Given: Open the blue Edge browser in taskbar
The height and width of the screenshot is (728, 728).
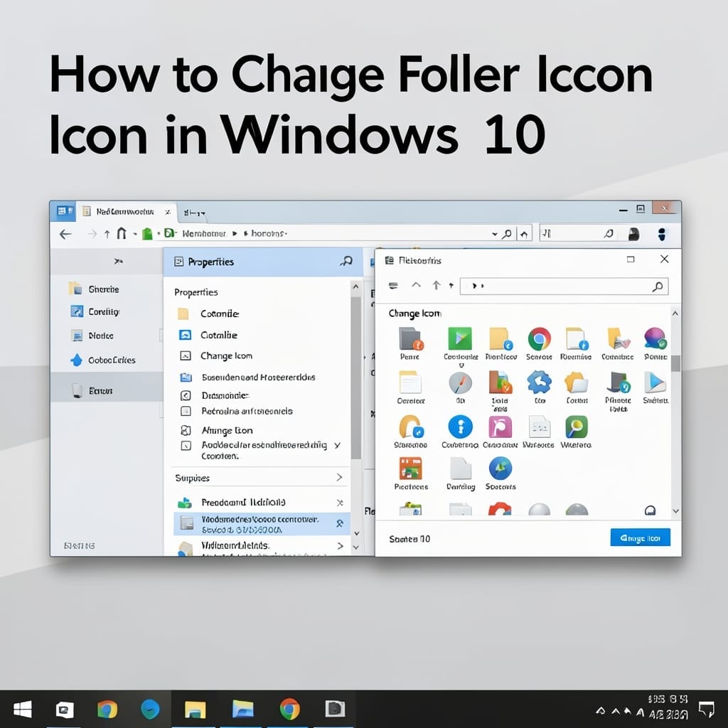Looking at the screenshot, I should click(150, 709).
